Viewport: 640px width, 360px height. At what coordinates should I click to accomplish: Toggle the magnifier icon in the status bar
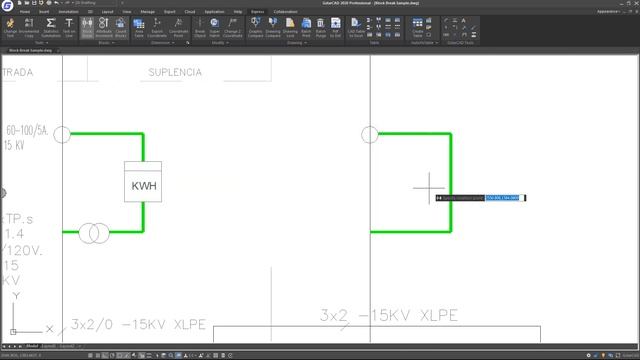click(171, 356)
